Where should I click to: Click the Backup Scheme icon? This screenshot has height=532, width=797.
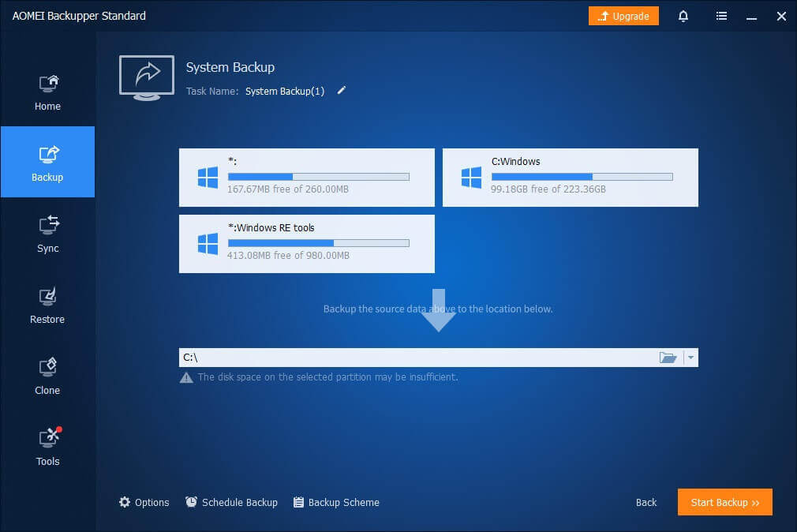tap(298, 502)
